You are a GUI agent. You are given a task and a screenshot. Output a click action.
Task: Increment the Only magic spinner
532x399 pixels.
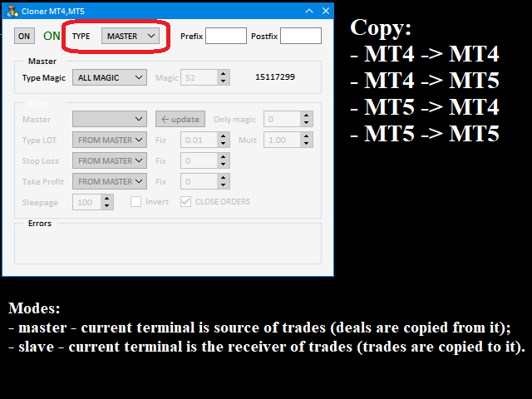coord(307,116)
